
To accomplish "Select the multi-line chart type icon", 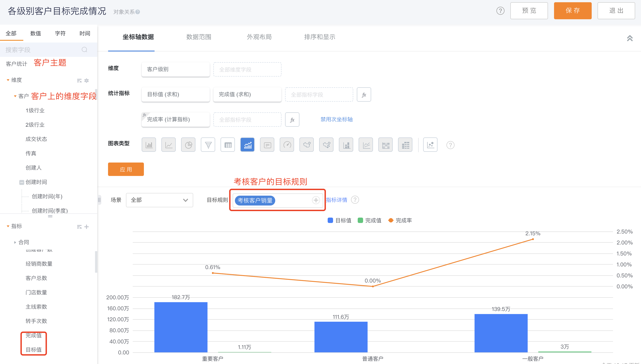I will click(x=366, y=145).
